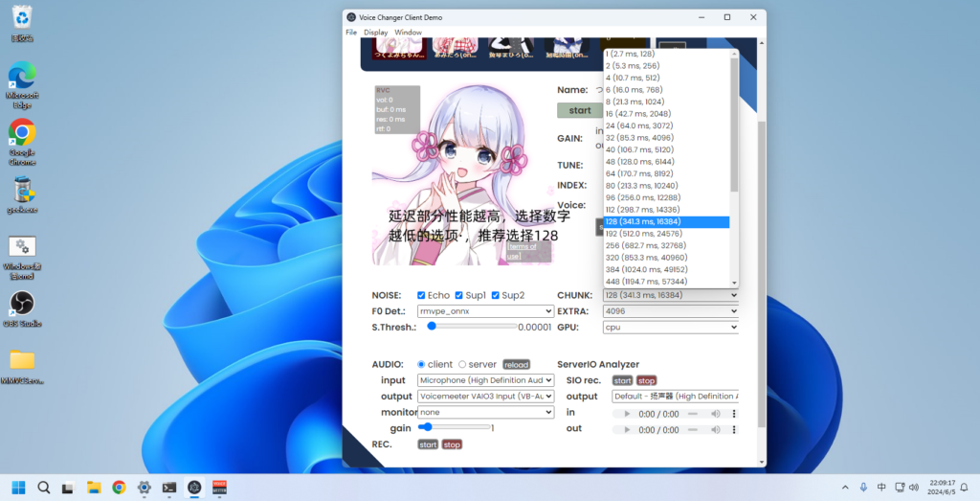Open Microsoft Edge desktop shortcut
The image size is (980, 501).
coord(22,85)
